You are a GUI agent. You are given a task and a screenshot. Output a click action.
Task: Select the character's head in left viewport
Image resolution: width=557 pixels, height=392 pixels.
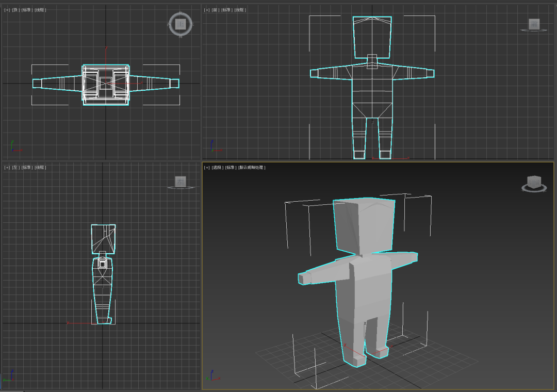point(103,239)
